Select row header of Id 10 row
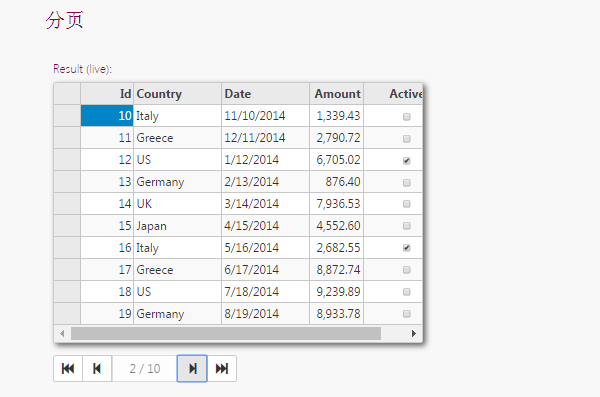This screenshot has height=397, width=600. pyautogui.click(x=67, y=116)
